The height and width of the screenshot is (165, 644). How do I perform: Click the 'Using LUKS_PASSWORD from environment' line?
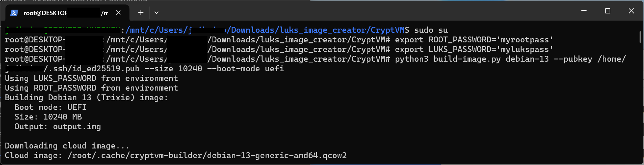[91, 79]
